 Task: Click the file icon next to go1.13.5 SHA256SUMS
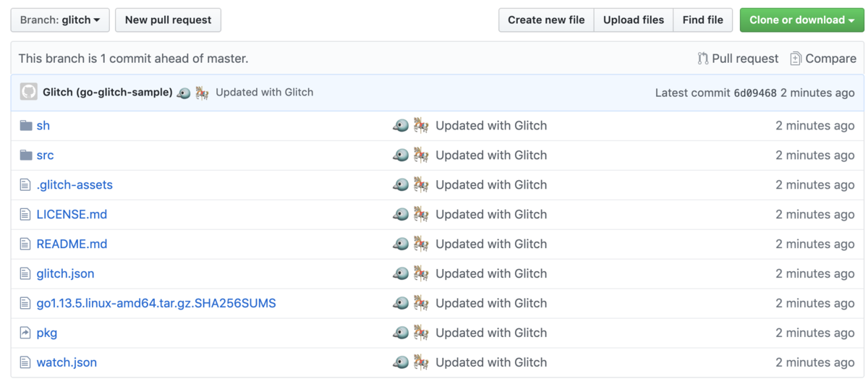tap(25, 303)
